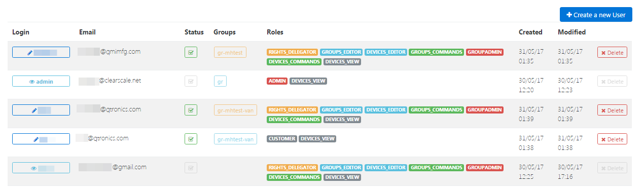Viewport: 644px width, 189px height.
Task: View the gmail.com user login
Action: [x=41, y=168]
